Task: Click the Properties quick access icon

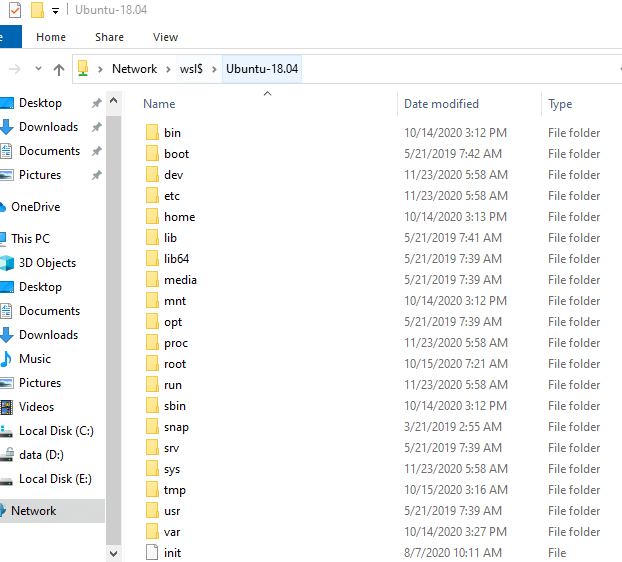Action: click(x=15, y=10)
